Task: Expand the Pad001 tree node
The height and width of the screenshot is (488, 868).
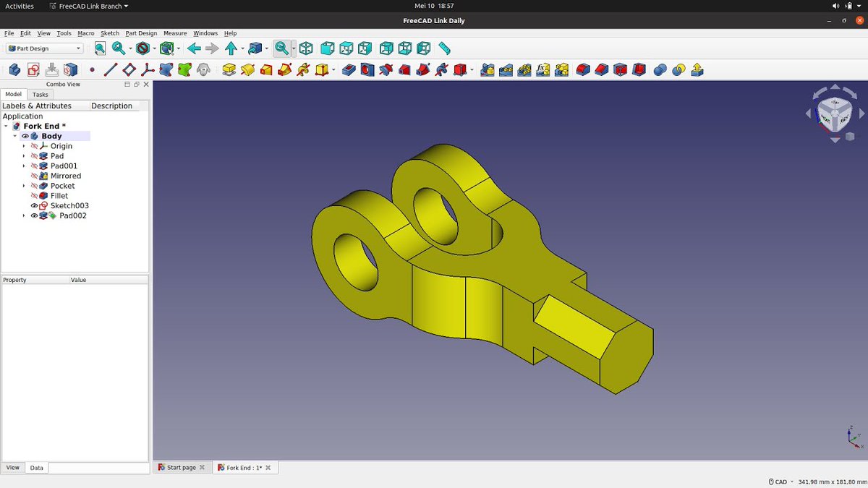Action: pos(24,166)
